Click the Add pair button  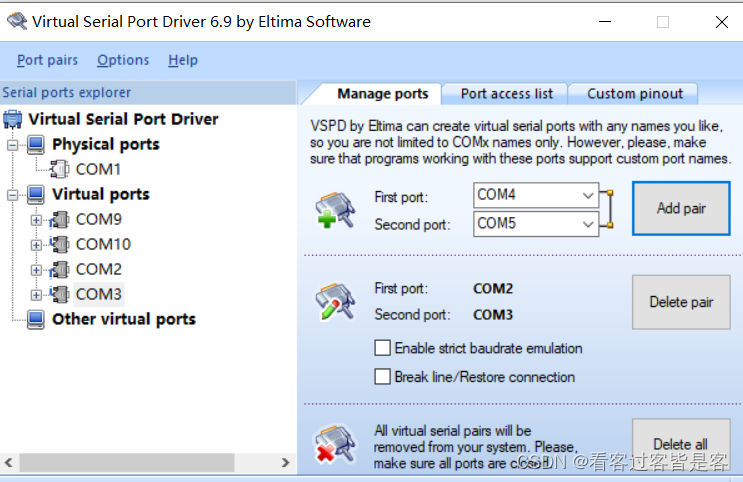click(681, 208)
